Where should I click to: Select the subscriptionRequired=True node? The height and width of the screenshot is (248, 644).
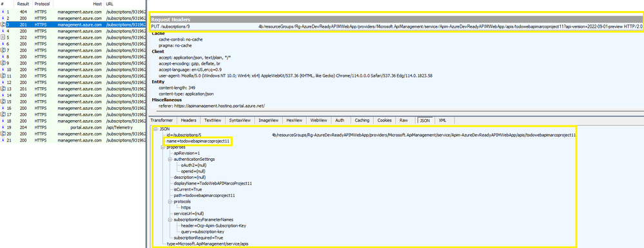pos(199,238)
